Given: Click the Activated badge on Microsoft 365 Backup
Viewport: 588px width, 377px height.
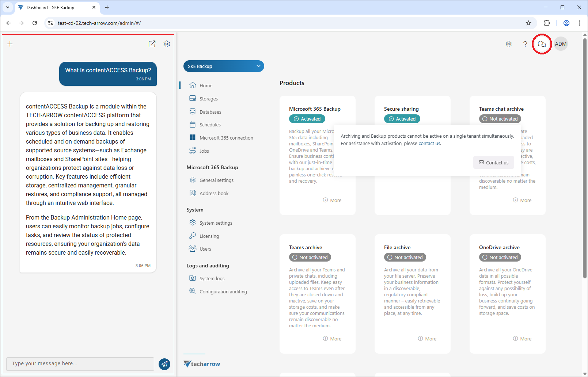Looking at the screenshot, I should tap(307, 119).
